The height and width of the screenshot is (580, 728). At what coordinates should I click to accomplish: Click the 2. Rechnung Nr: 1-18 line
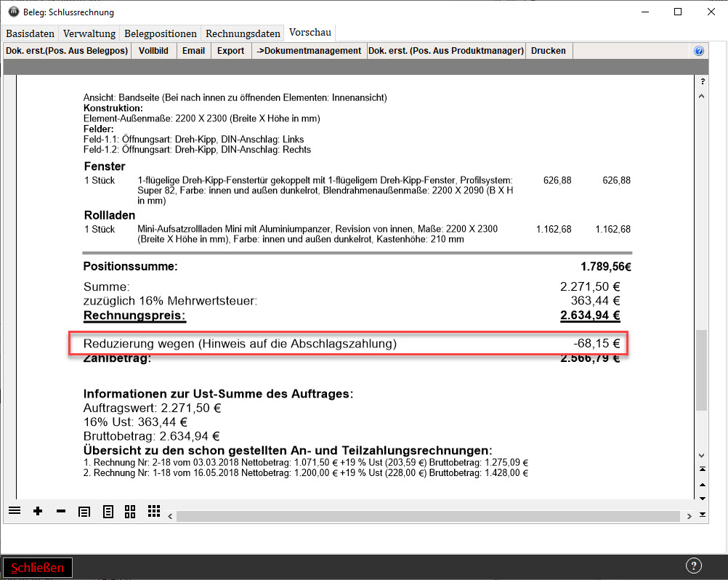click(306, 472)
